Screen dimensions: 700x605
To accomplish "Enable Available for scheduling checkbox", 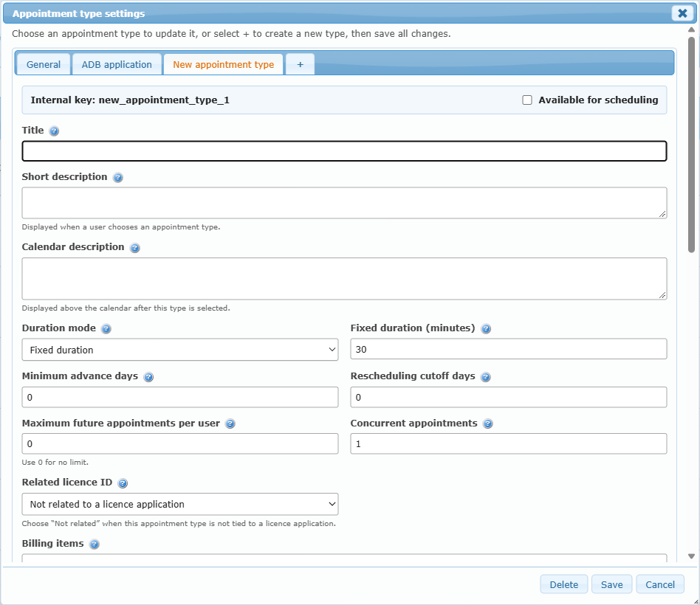I will click(x=527, y=100).
